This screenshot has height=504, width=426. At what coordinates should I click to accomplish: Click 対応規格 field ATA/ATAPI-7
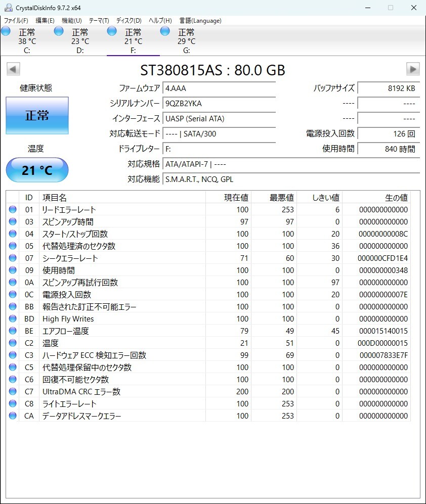click(291, 164)
